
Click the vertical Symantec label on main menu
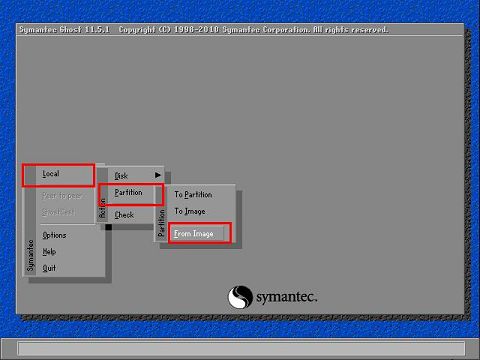pyautogui.click(x=31, y=255)
